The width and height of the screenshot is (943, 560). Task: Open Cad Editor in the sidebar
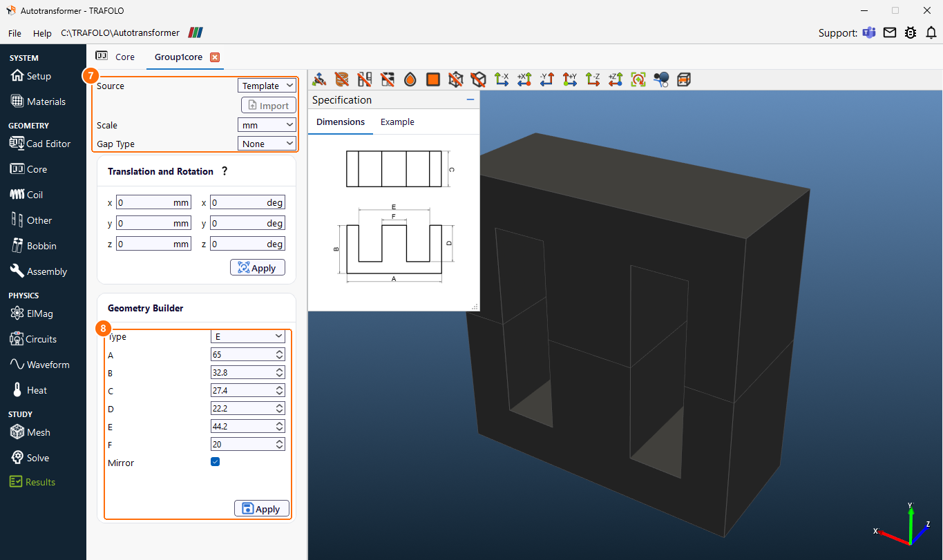pos(41,144)
